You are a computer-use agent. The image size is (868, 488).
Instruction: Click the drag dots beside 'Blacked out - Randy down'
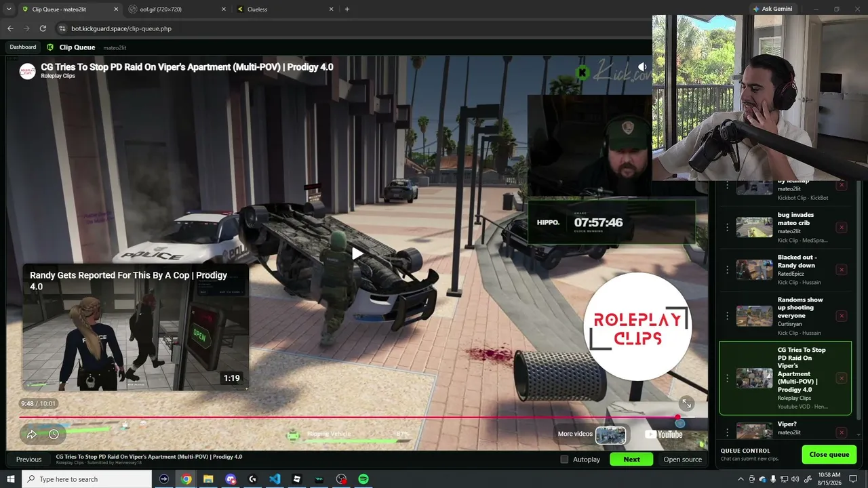click(728, 270)
